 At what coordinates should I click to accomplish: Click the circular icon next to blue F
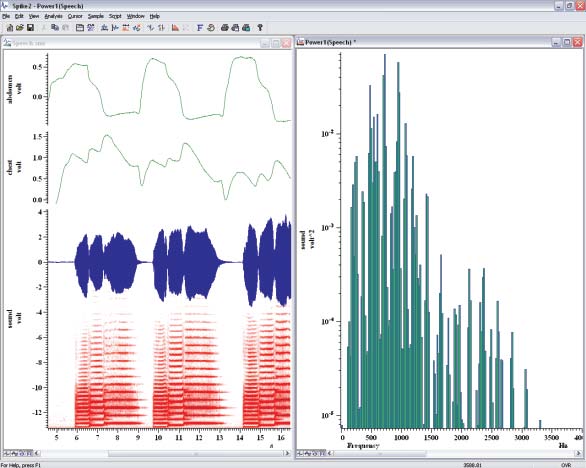point(210,28)
